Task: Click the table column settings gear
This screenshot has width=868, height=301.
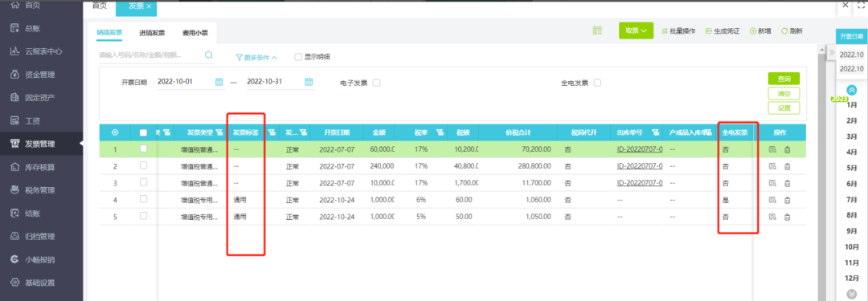Action: [115, 132]
